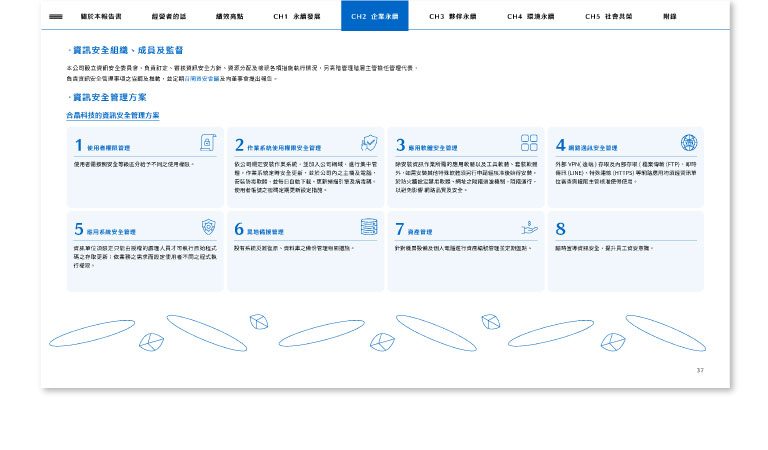
Task: Open the 經營者的話 tab
Action: 168,17
